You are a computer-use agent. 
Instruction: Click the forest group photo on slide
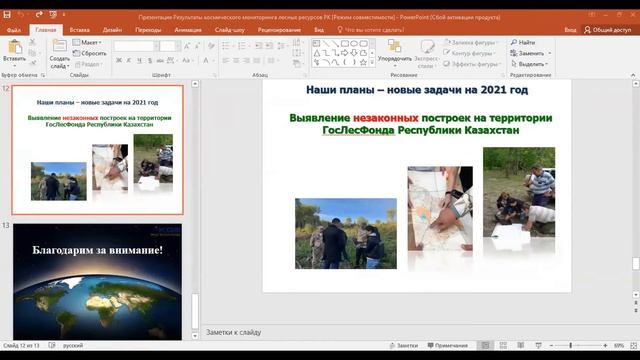tap(346, 233)
